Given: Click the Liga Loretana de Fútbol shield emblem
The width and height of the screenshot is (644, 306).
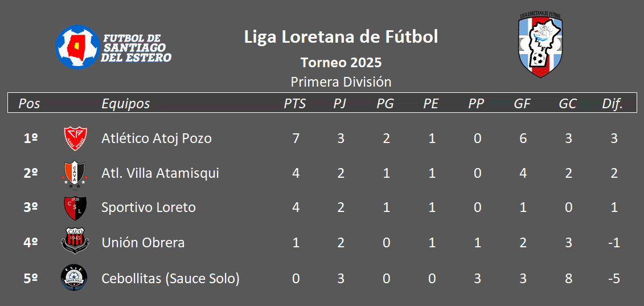Looking at the screenshot, I should point(540,45).
